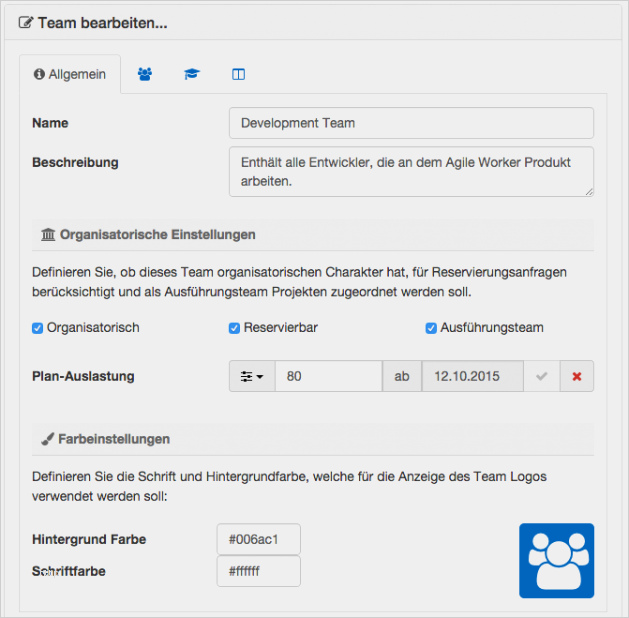Click the bank building icon
This screenshot has width=629, height=618.
[x=48, y=234]
